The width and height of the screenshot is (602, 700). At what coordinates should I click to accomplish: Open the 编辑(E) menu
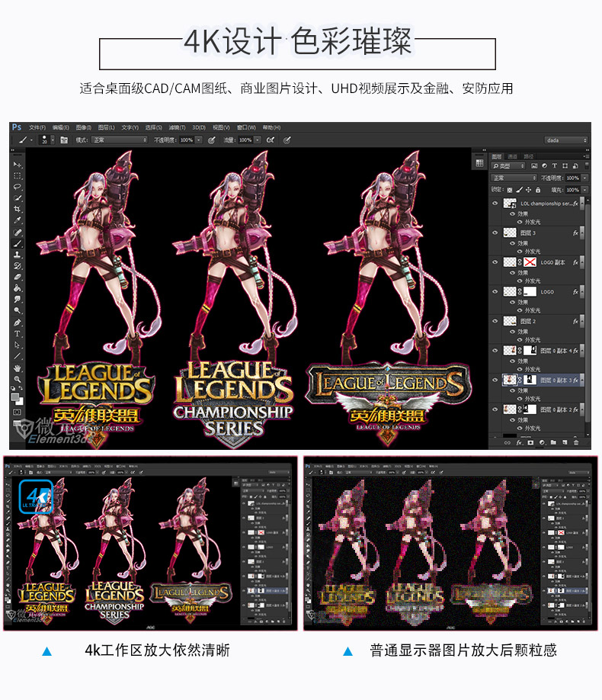pyautogui.click(x=61, y=127)
